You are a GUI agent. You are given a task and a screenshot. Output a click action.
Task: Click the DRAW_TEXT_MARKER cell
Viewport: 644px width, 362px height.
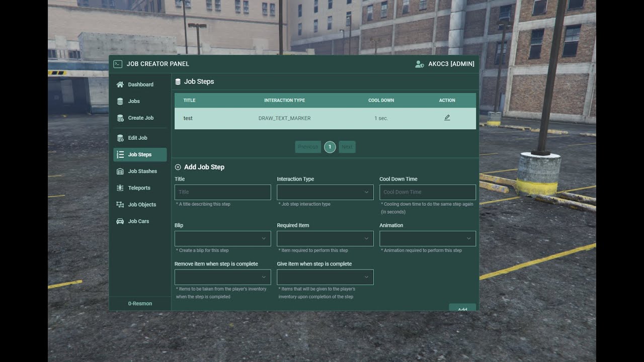coord(284,118)
